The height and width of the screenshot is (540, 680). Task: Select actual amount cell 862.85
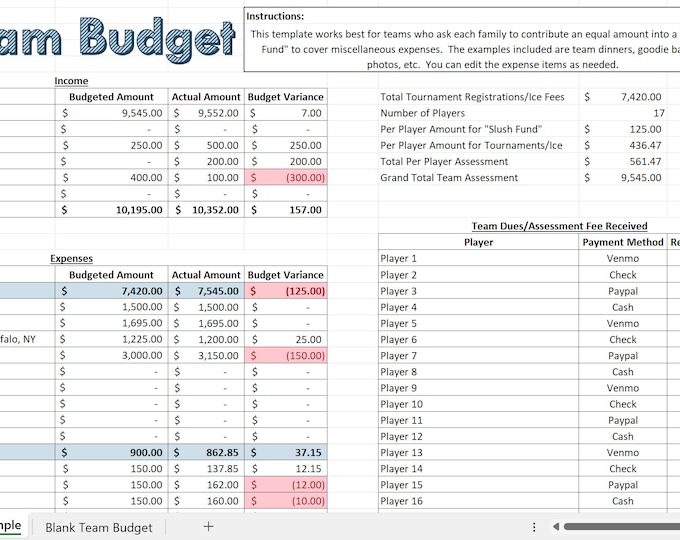pos(206,452)
